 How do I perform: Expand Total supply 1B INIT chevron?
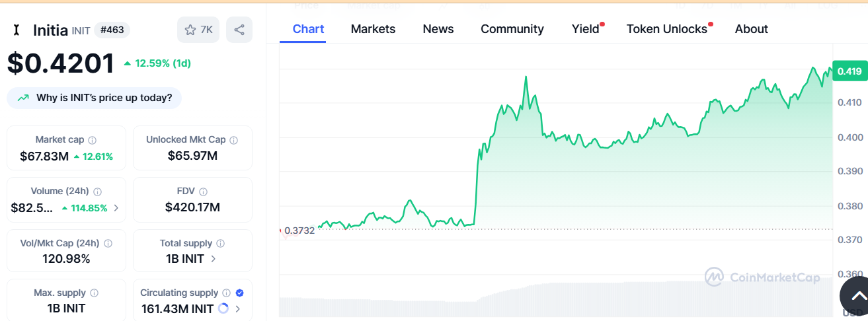click(213, 259)
